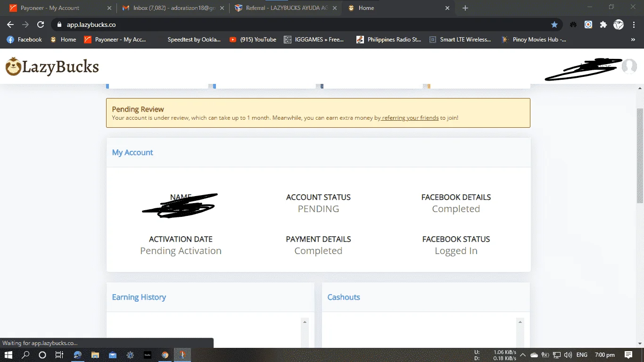Show hidden bookmarks with the double chevron
Viewport: 644px width, 362px height.
(633, 40)
